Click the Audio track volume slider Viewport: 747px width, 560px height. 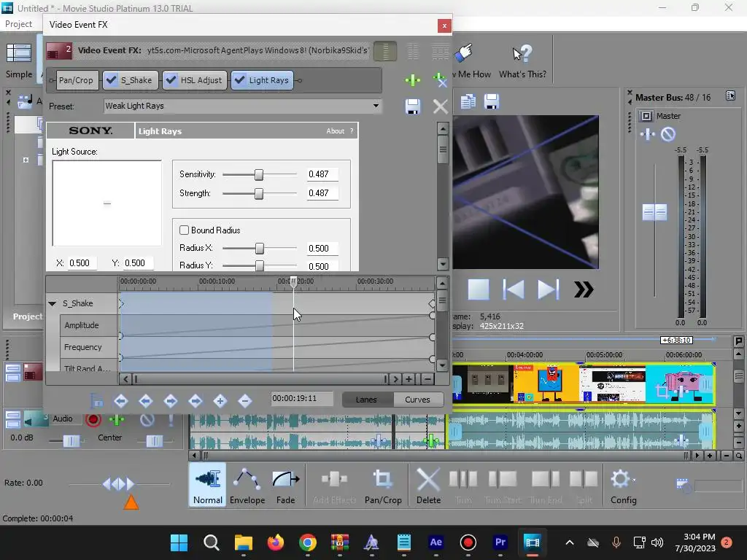pyautogui.click(x=71, y=441)
